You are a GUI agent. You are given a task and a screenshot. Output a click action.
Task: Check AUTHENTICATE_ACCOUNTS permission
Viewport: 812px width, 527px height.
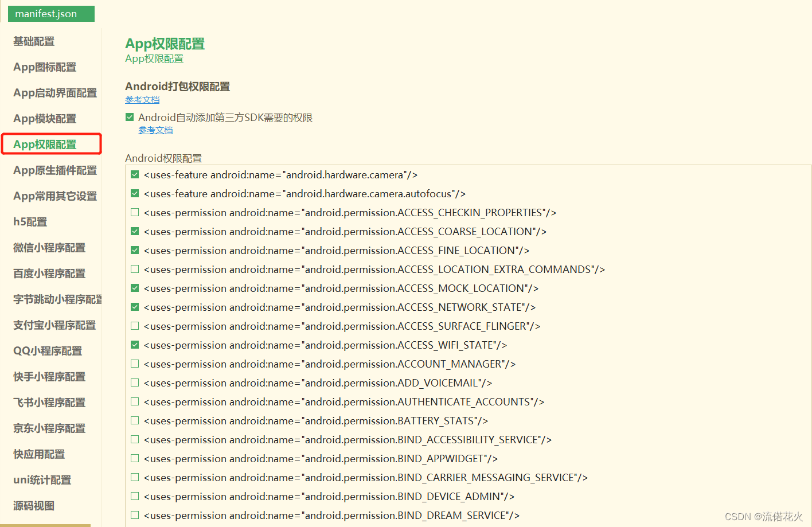(x=135, y=401)
